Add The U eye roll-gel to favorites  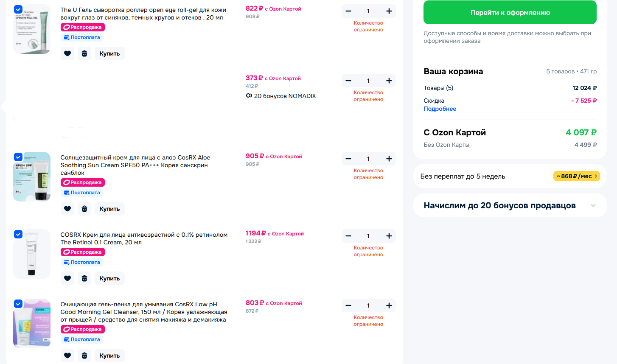click(x=67, y=53)
